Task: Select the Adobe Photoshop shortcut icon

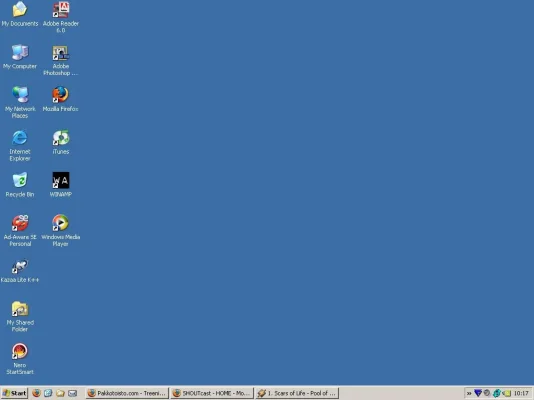Action: 61,61
